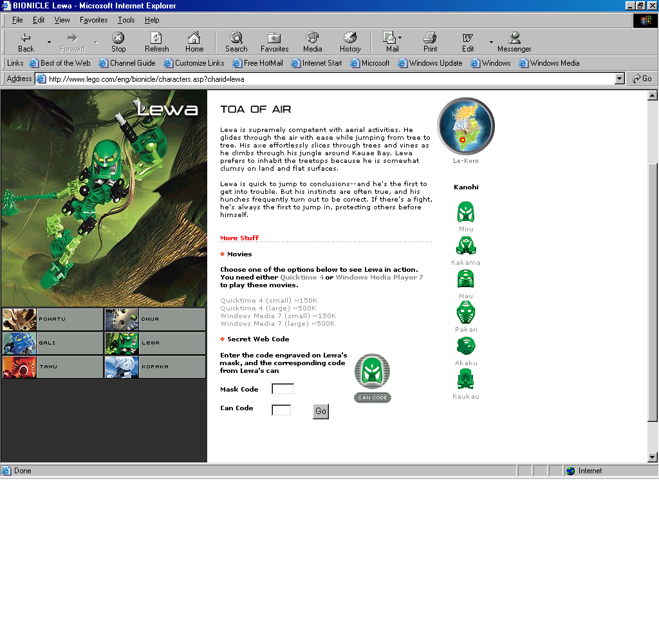The width and height of the screenshot is (659, 644).
Task: Open the Edit menu
Action: [x=38, y=20]
